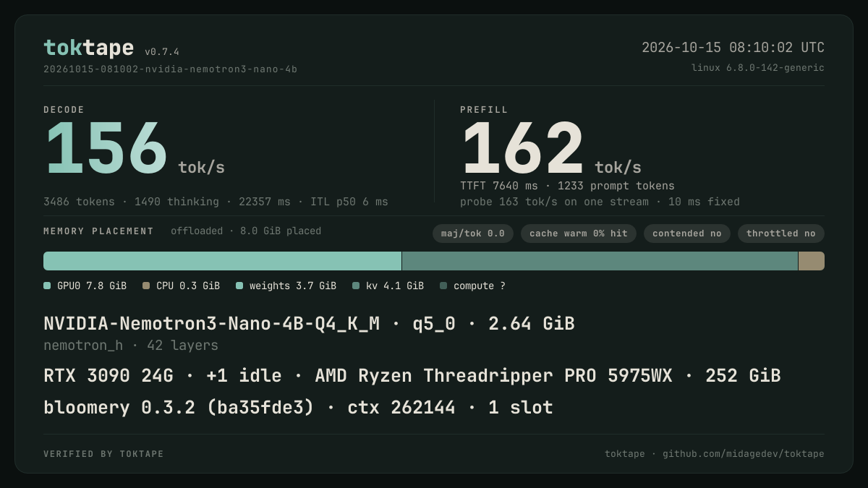Click the runtime line starting bloomery 0.3.2 (ba35fde3)
This screenshot has width=868, height=488.
click(x=298, y=408)
